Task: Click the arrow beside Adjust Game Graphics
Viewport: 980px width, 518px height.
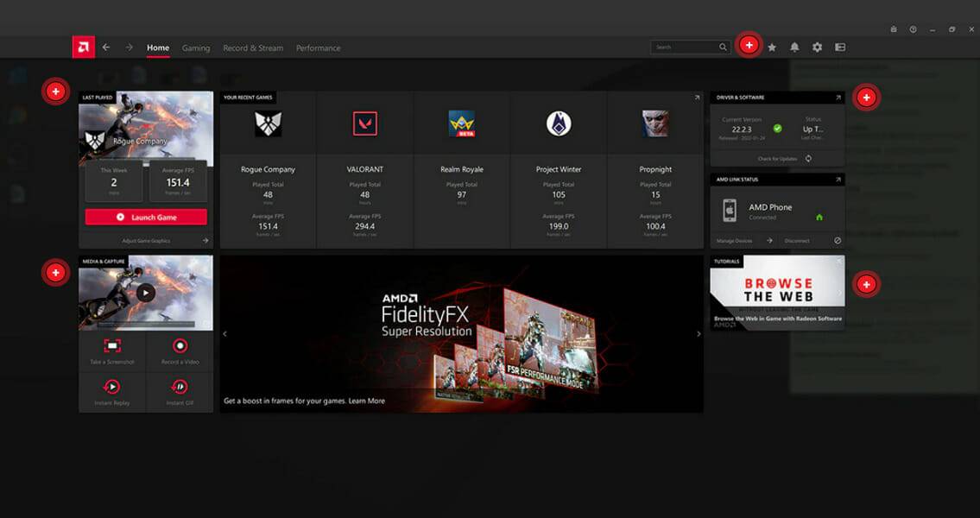Action: point(205,241)
